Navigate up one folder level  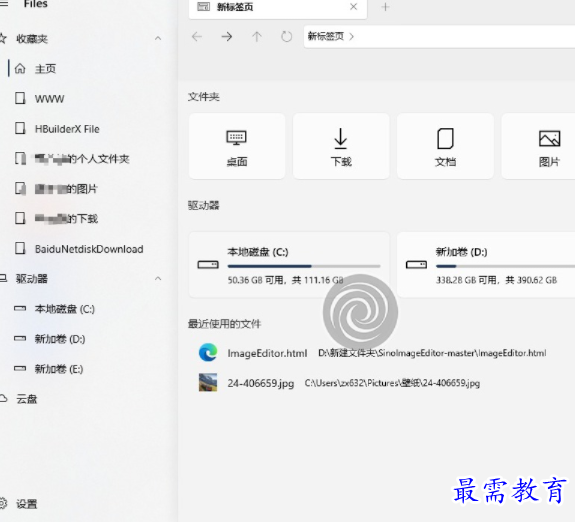(257, 37)
